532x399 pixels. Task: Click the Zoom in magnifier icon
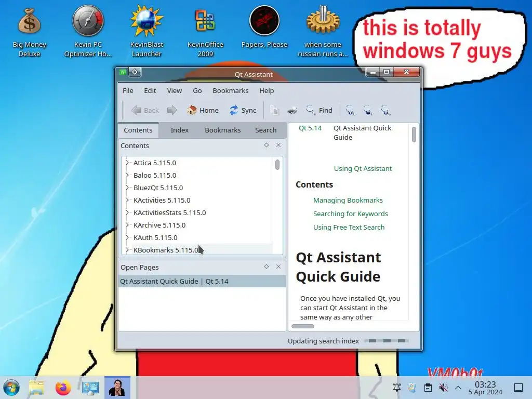click(x=350, y=110)
